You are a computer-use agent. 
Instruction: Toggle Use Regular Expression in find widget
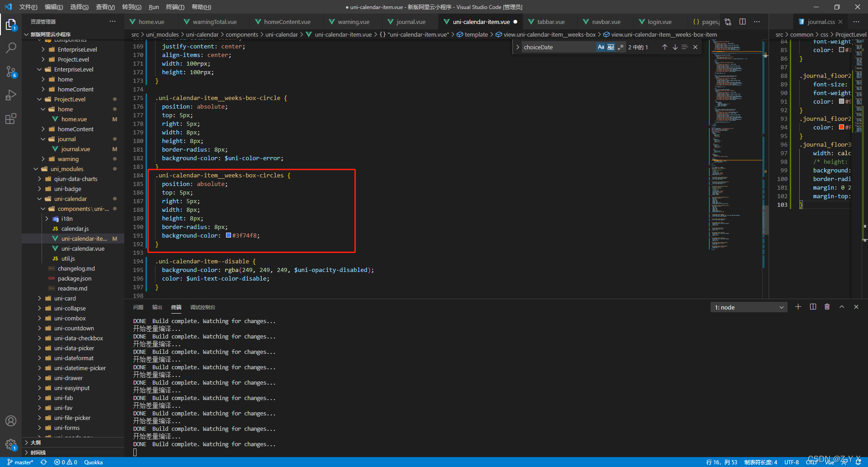tap(621, 47)
